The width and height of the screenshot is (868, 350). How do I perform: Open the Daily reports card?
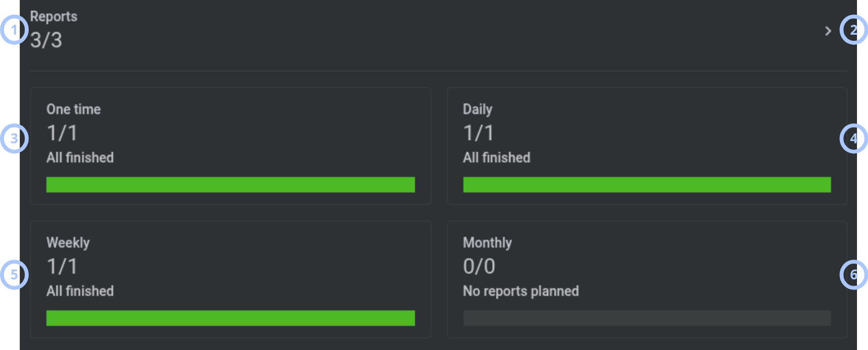[x=647, y=146]
